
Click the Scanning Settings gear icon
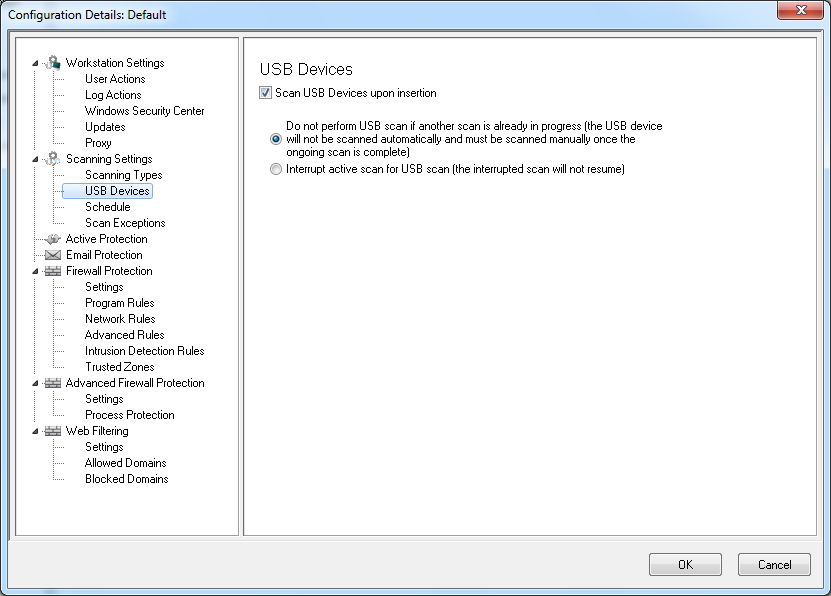pyautogui.click(x=53, y=159)
